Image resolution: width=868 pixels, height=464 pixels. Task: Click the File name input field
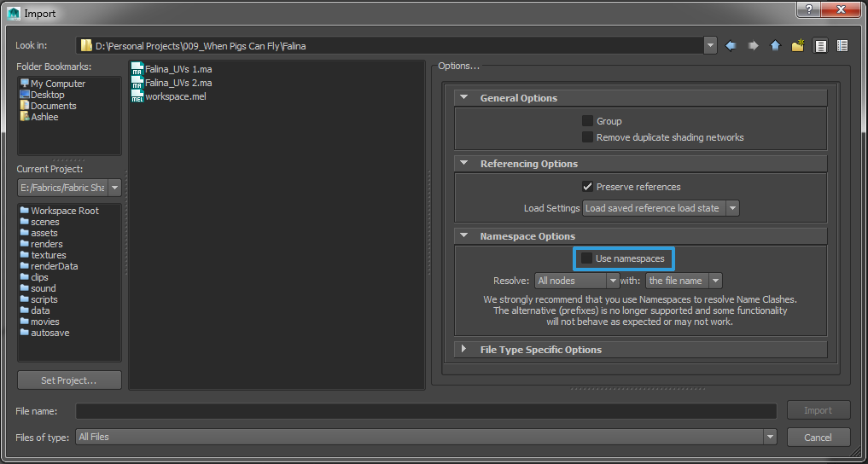coord(426,411)
